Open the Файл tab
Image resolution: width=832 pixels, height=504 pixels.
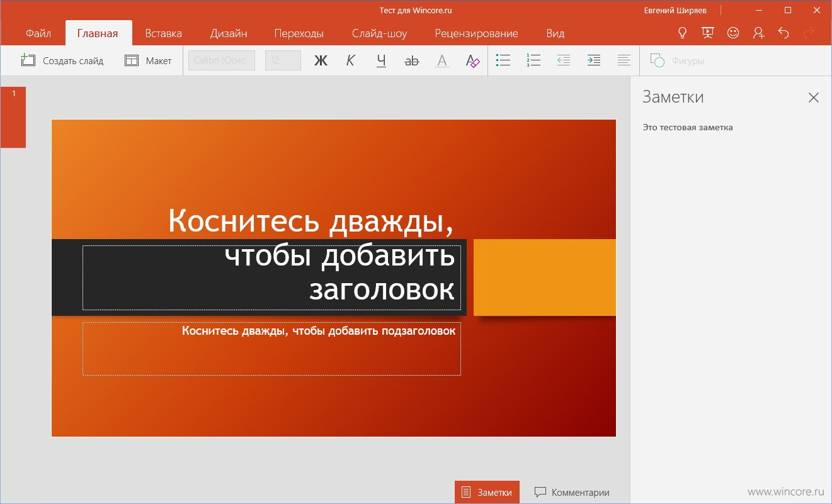click(38, 33)
